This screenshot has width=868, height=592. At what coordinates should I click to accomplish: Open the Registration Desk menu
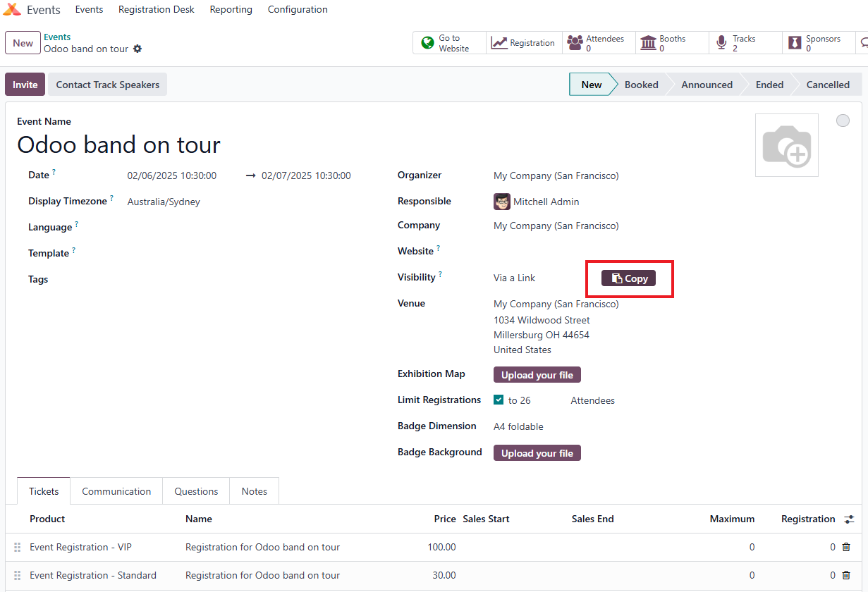coord(157,10)
